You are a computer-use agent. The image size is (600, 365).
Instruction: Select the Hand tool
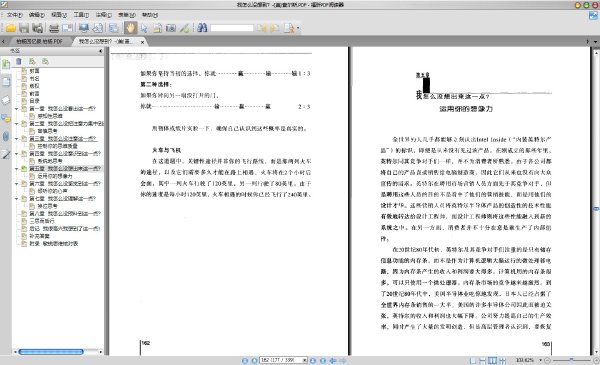coord(130,28)
